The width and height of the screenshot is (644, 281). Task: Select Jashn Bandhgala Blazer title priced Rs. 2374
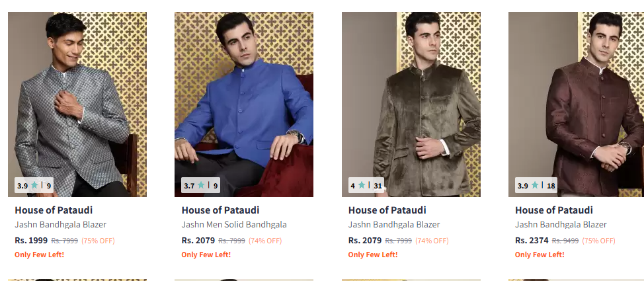click(x=561, y=225)
